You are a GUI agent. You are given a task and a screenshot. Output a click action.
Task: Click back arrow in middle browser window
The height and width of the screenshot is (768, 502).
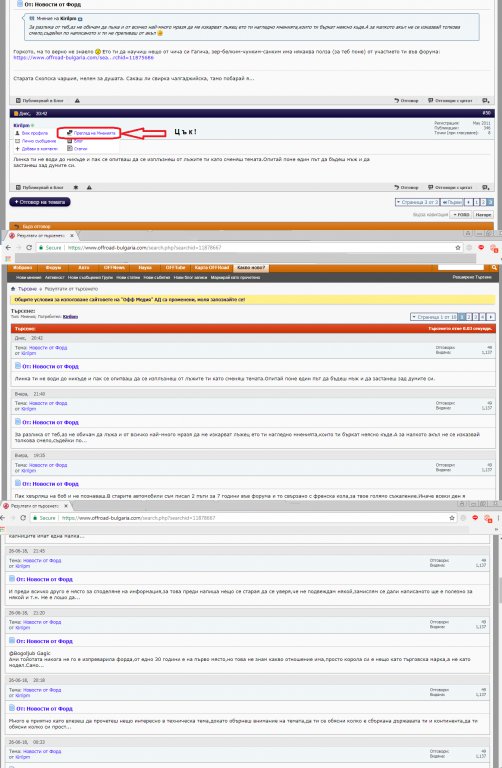coord(8,248)
